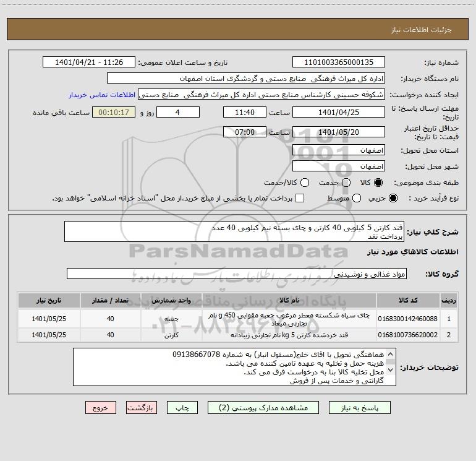
Task: Click scroll-up arrow in buyer notes box
Action: point(391,354)
